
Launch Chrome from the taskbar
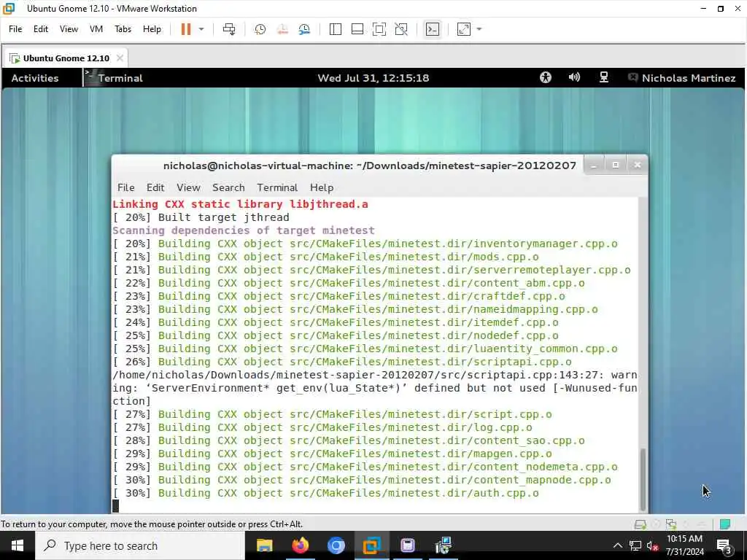pyautogui.click(x=336, y=545)
